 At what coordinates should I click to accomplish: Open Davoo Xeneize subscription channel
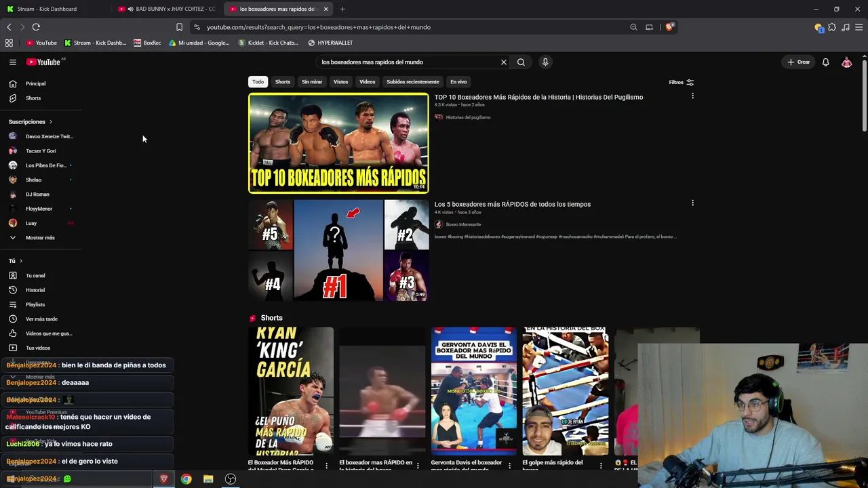tap(41, 136)
